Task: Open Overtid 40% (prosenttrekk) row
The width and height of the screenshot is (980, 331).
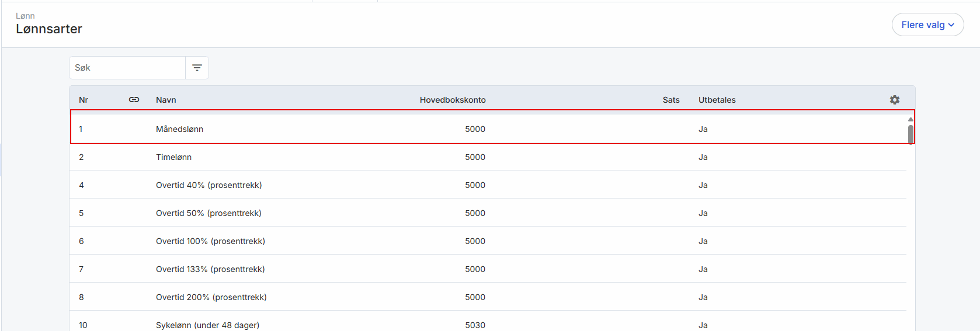Action: pos(208,185)
